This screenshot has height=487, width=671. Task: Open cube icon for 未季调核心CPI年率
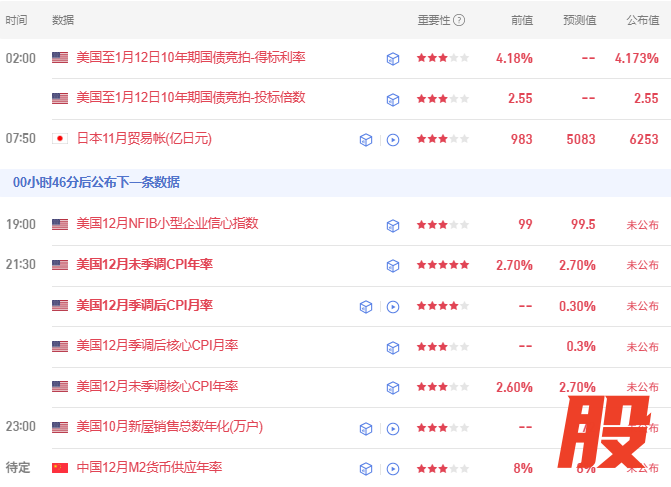coord(393,388)
